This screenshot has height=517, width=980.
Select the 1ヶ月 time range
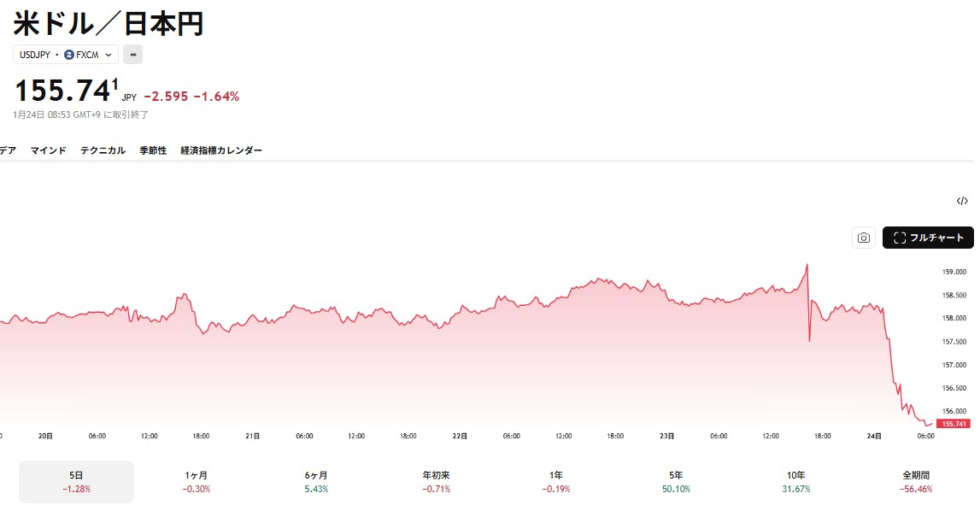(197, 481)
